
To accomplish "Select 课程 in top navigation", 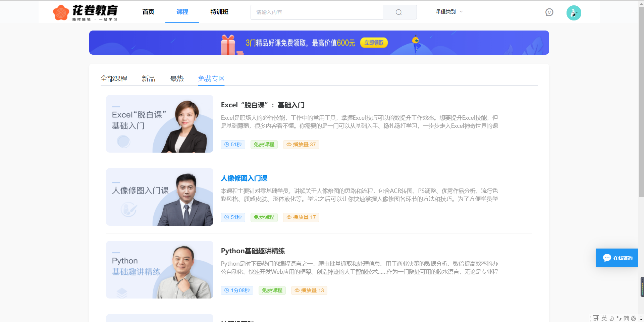I will point(182,12).
